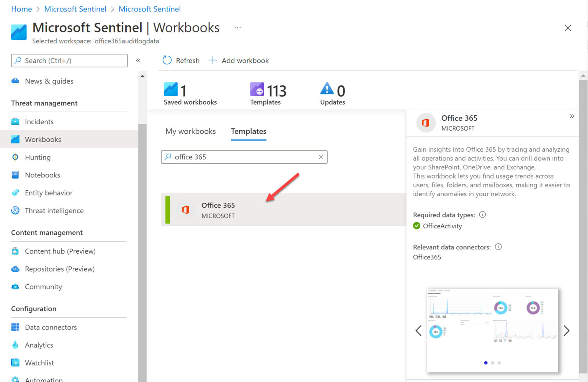Click the Watchlist icon in the sidebar
The image size is (588, 382).
click(15, 362)
